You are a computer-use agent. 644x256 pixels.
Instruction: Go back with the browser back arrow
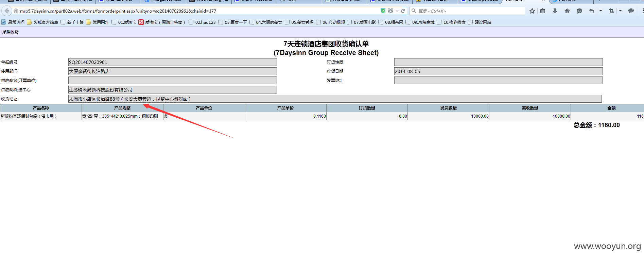click(x=7, y=11)
